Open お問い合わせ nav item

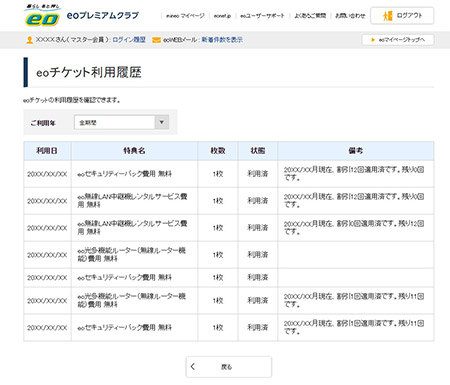(x=350, y=16)
